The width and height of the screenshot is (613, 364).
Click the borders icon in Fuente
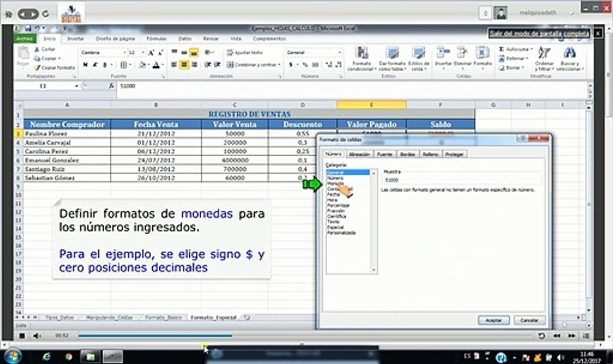point(123,65)
